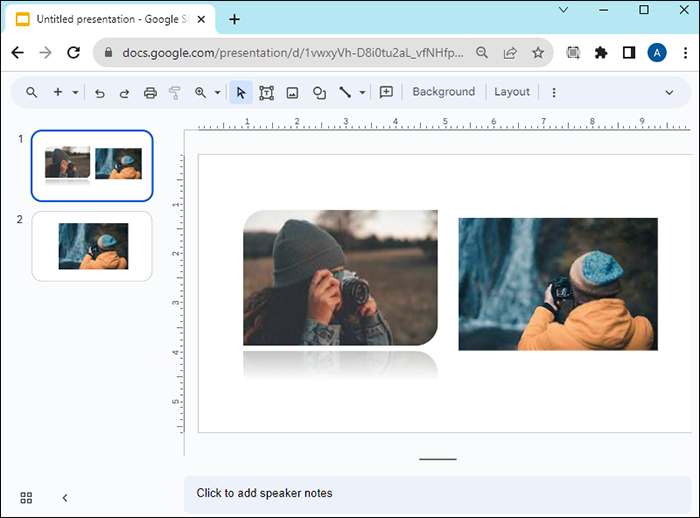Viewport: 700px width, 518px height.
Task: Collapse the toolbar with chevron arrow
Action: [x=669, y=92]
